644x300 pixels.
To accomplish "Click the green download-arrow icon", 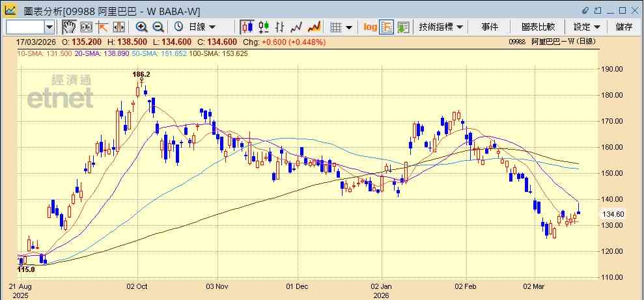I will click(403, 27).
